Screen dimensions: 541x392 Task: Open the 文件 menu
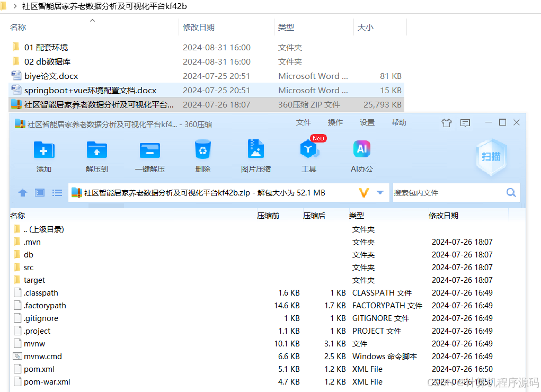(303, 122)
